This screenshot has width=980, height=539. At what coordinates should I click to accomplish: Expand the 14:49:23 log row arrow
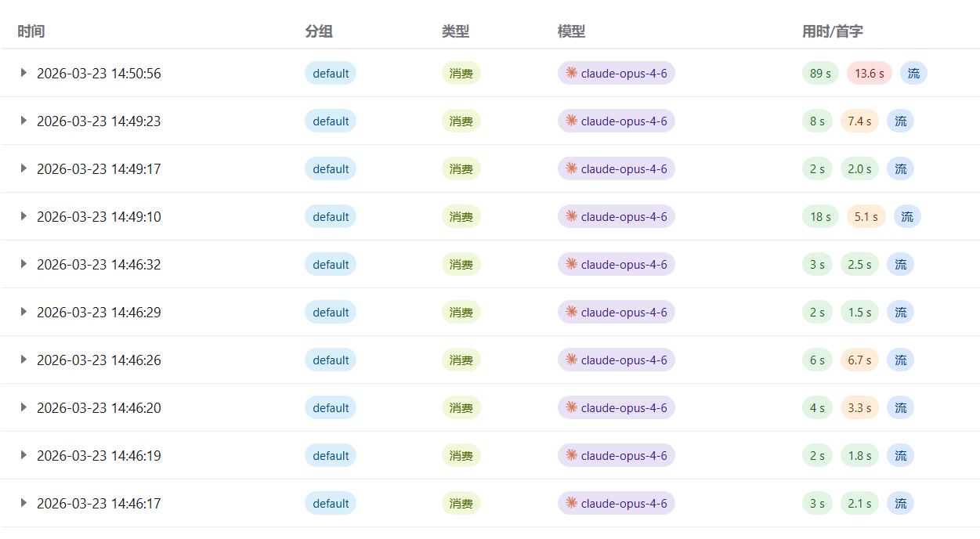pos(24,121)
